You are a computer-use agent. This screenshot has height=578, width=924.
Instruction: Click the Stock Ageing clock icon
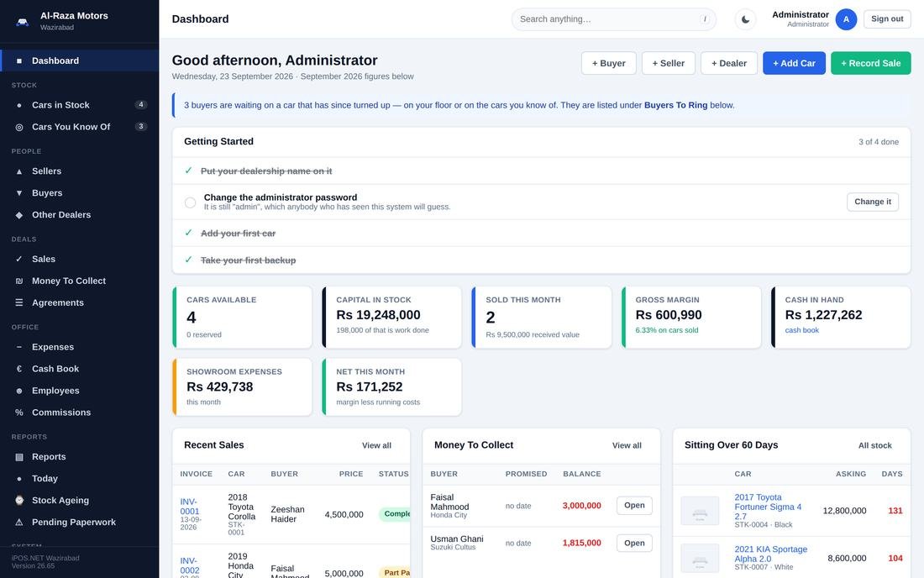click(x=18, y=500)
